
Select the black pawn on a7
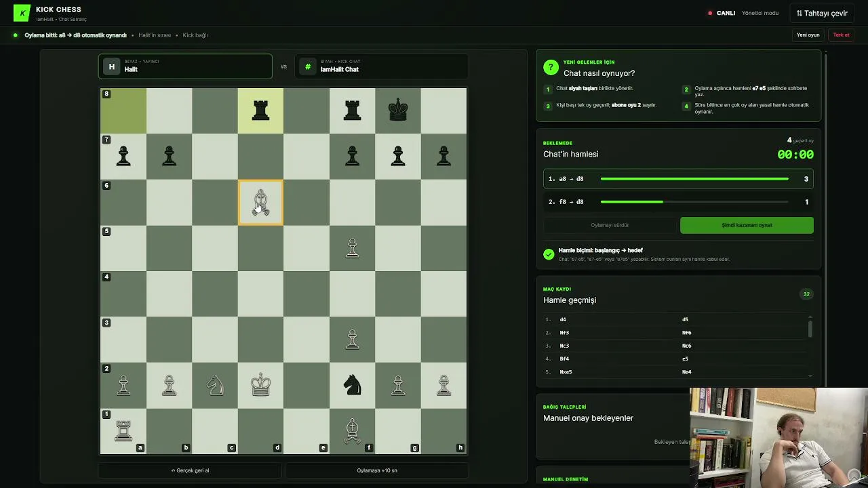[x=123, y=157]
